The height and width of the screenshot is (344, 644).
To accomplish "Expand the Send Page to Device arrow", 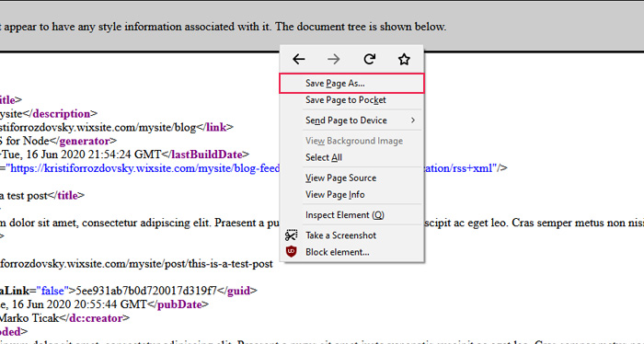I will 413,120.
